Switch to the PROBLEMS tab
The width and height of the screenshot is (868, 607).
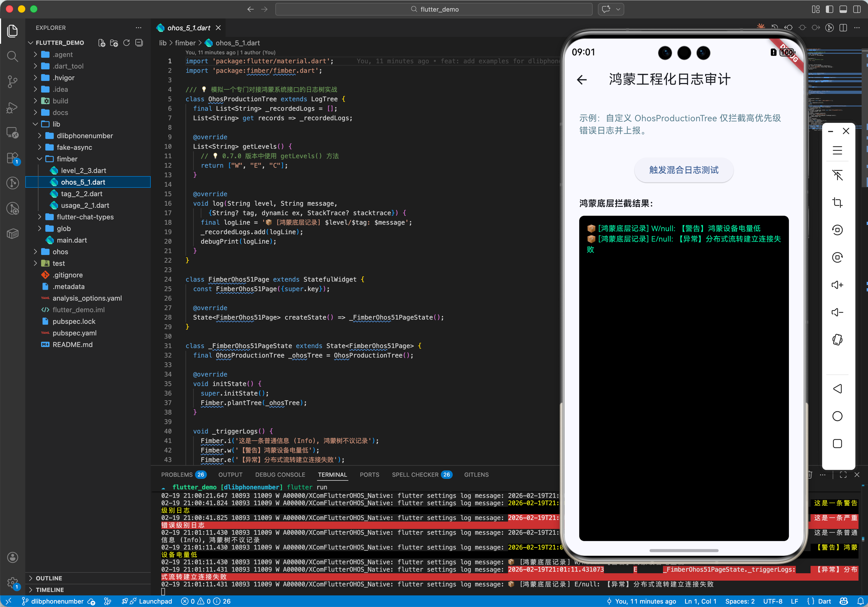[177, 475]
